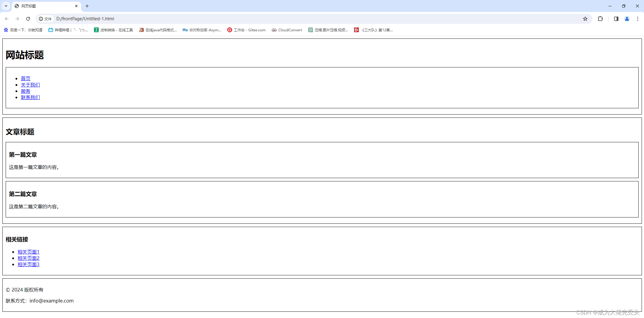Restore down the browser window
The width and height of the screenshot is (644, 318).
point(624,6)
